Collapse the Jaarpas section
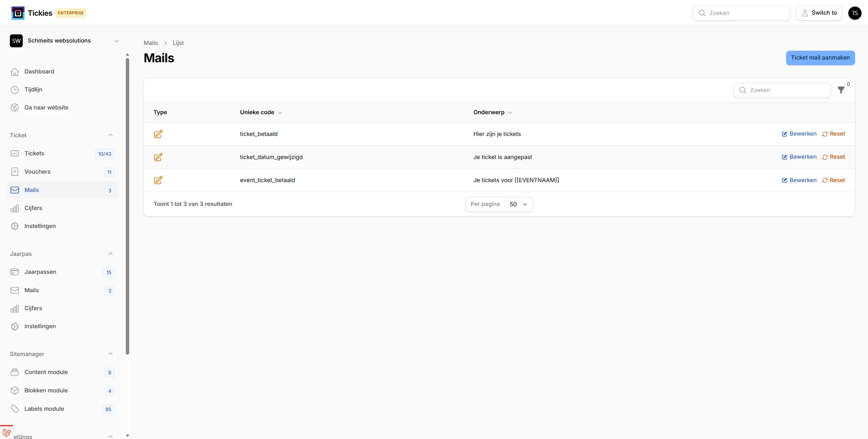 [110, 253]
